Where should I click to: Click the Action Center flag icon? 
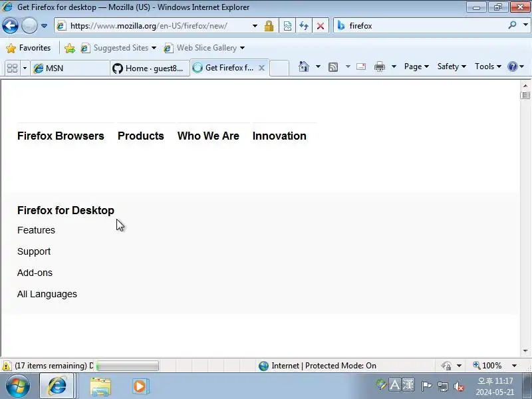click(x=426, y=386)
